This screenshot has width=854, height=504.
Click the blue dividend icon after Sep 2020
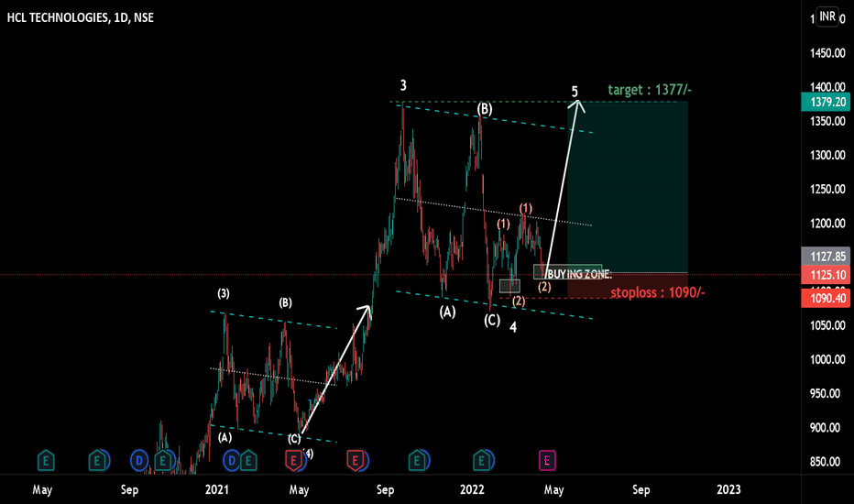click(x=139, y=461)
